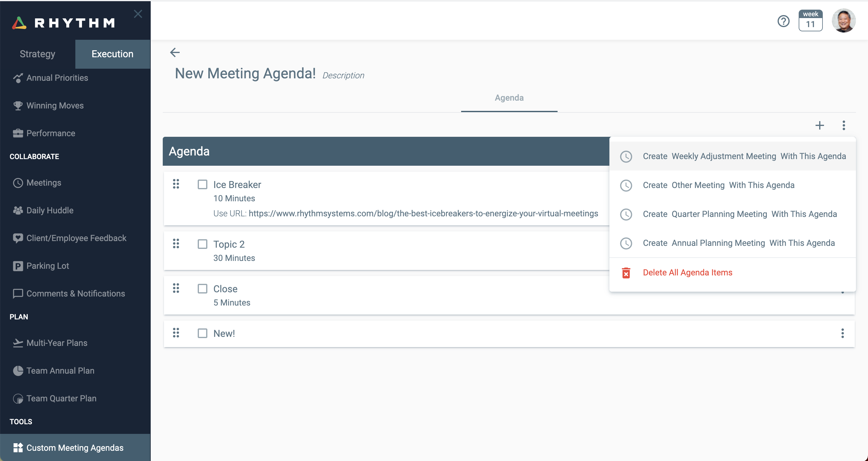Click the Performance briefcase icon

point(18,133)
